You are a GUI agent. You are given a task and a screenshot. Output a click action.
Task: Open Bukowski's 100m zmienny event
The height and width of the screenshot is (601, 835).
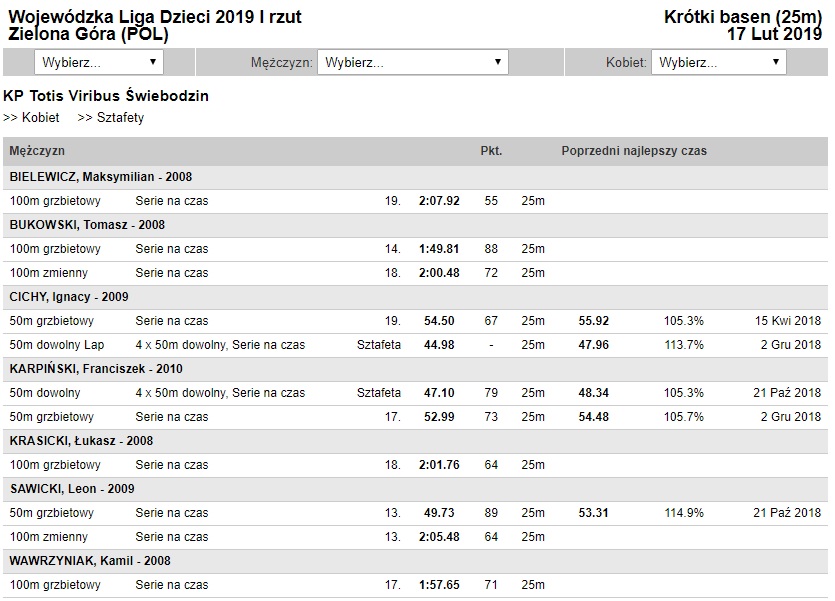49,273
